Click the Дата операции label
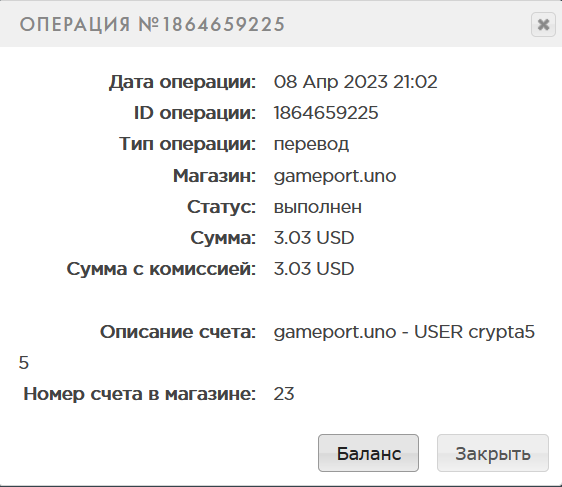The image size is (562, 487). 182,82
